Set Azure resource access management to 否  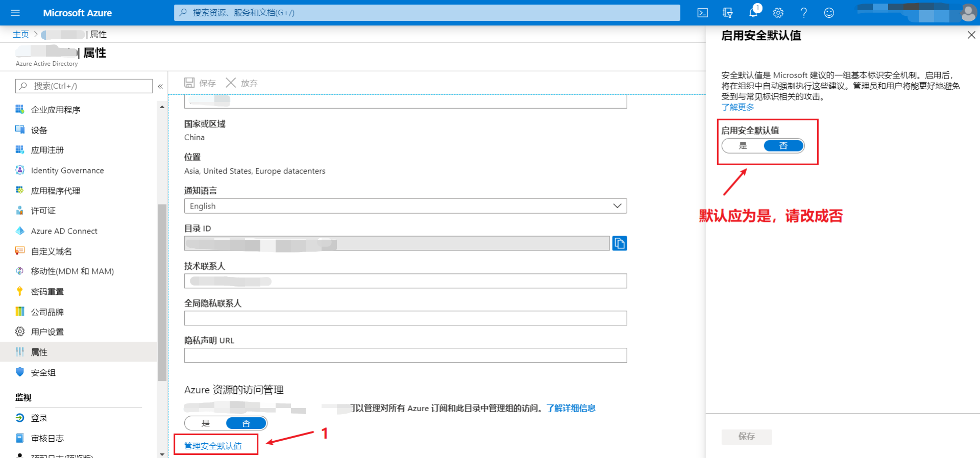pos(246,423)
